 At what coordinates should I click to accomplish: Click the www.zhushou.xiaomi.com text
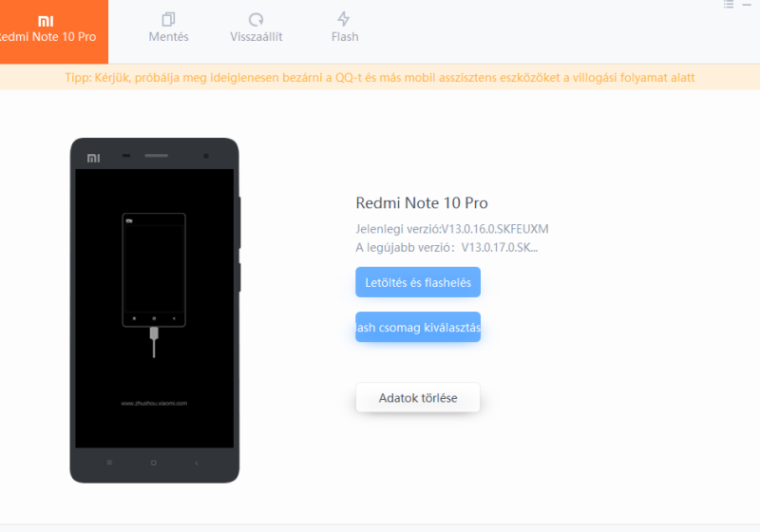(154, 403)
